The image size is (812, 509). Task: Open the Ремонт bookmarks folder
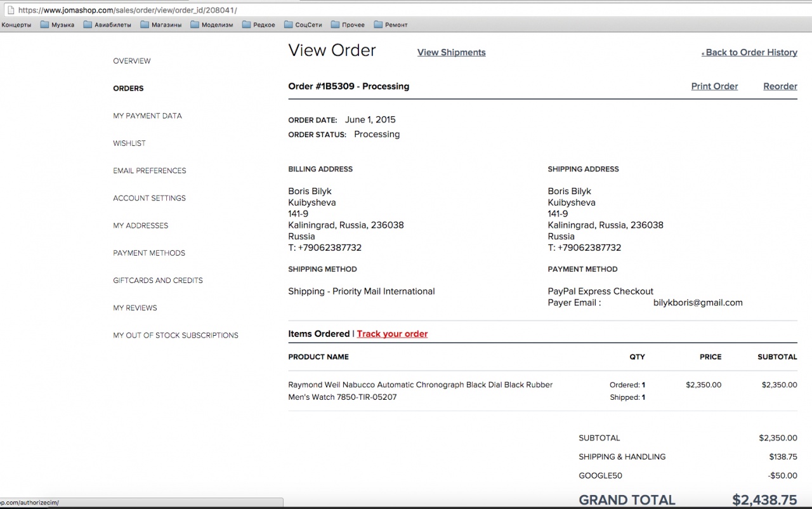coord(391,25)
